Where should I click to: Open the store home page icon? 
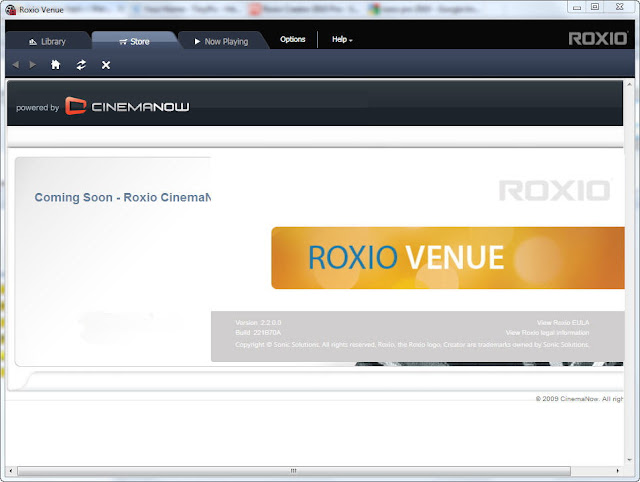[56, 64]
